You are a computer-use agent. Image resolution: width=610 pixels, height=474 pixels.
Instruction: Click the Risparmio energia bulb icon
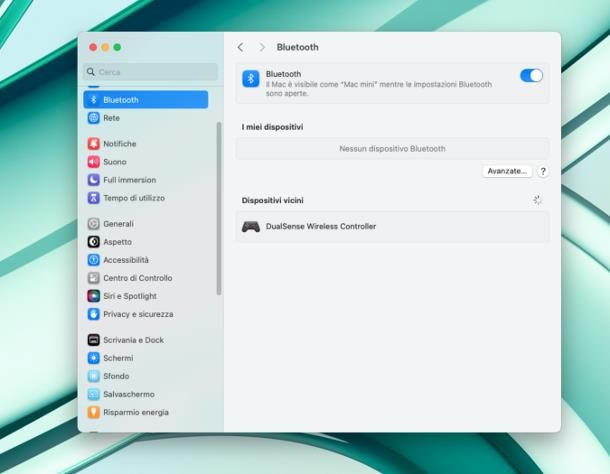[x=93, y=412]
